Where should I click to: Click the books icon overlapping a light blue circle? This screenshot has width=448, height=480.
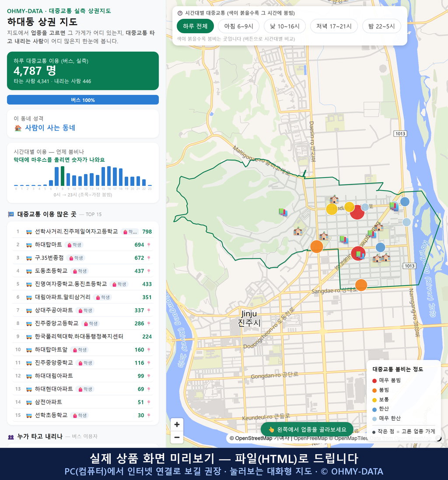click(x=394, y=206)
